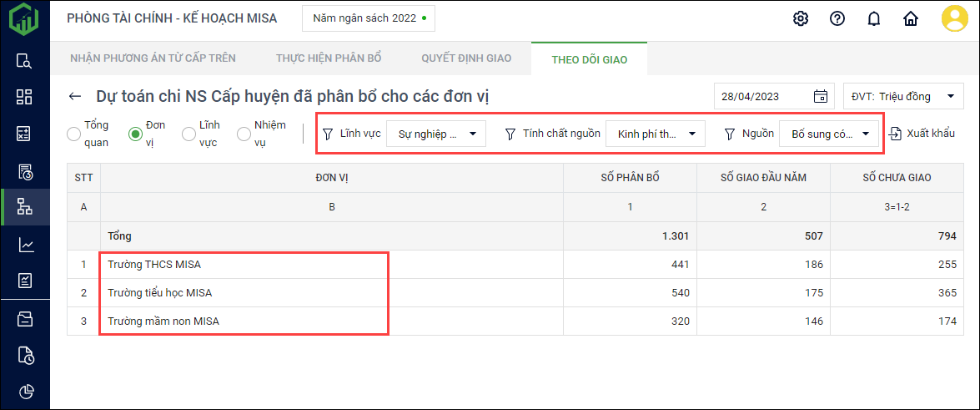Screen dimensions: 980x410
Task: Click the total unassigned value 794
Action: [947, 236]
